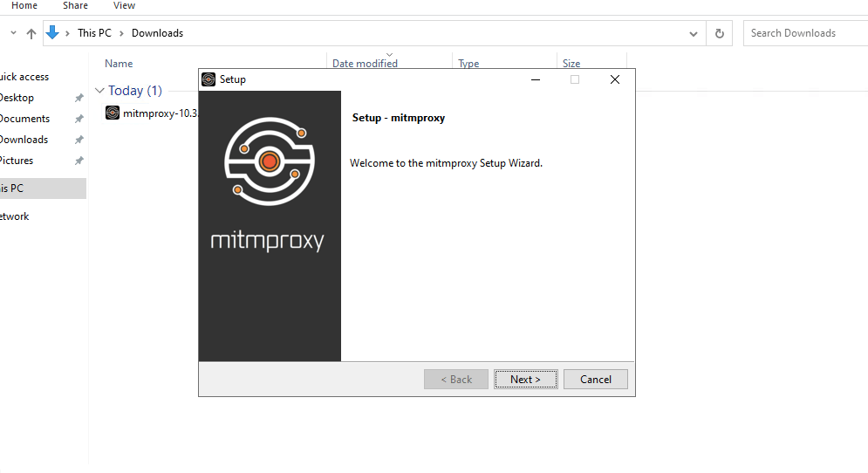The width and height of the screenshot is (868, 473).
Task: Open Pictures in navigation pane
Action: click(x=17, y=161)
